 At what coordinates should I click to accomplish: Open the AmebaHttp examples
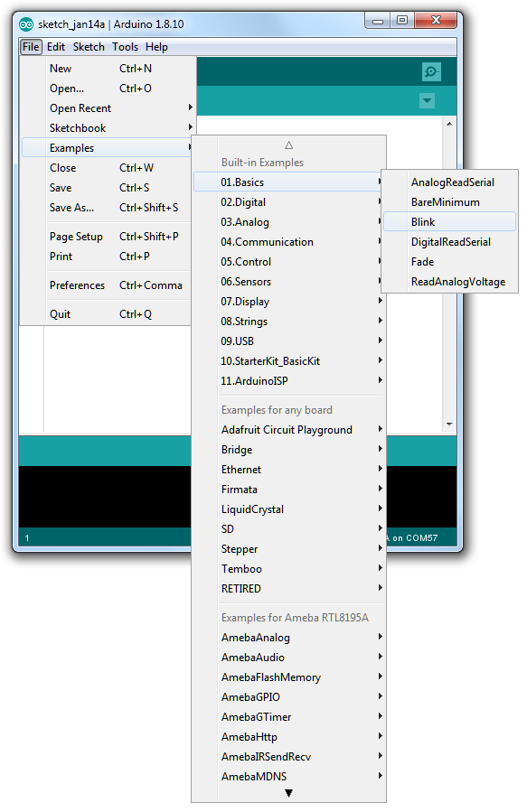tap(288, 736)
